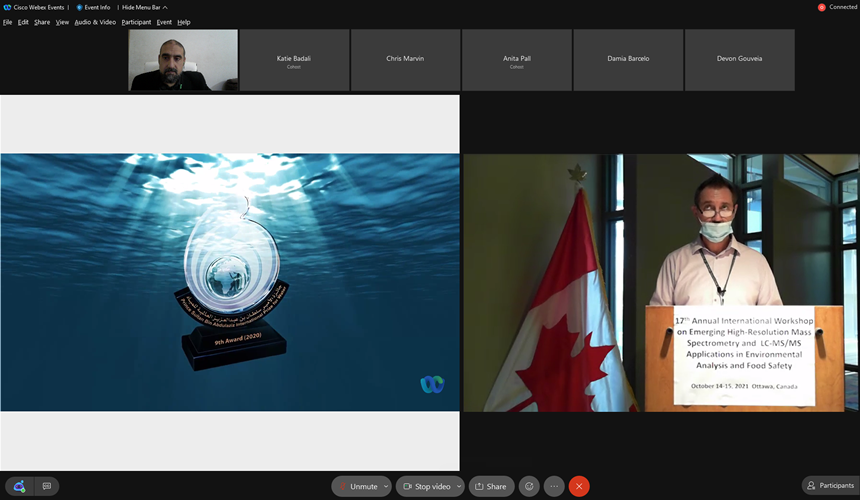Select Katie Badali's participant tile
860x500 pixels.
tap(294, 60)
